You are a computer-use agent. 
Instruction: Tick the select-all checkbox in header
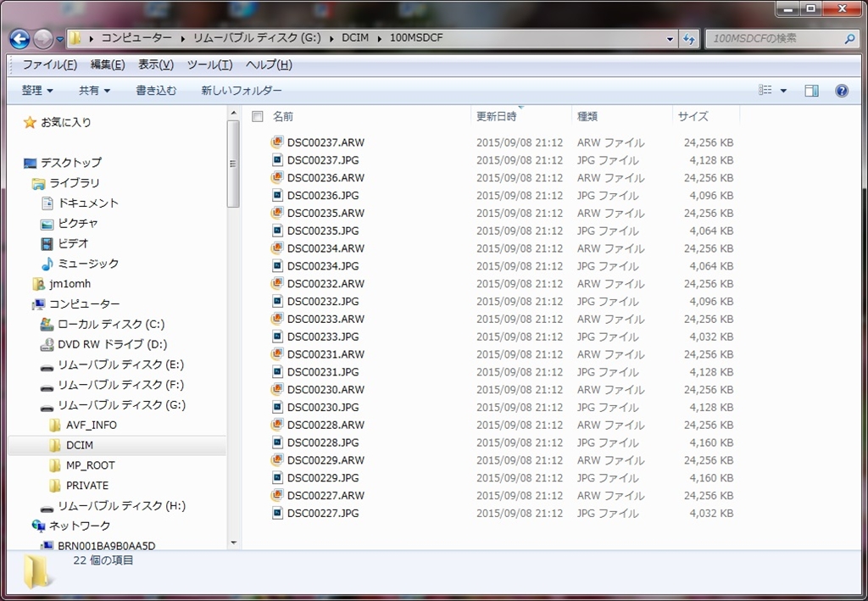tap(257, 116)
